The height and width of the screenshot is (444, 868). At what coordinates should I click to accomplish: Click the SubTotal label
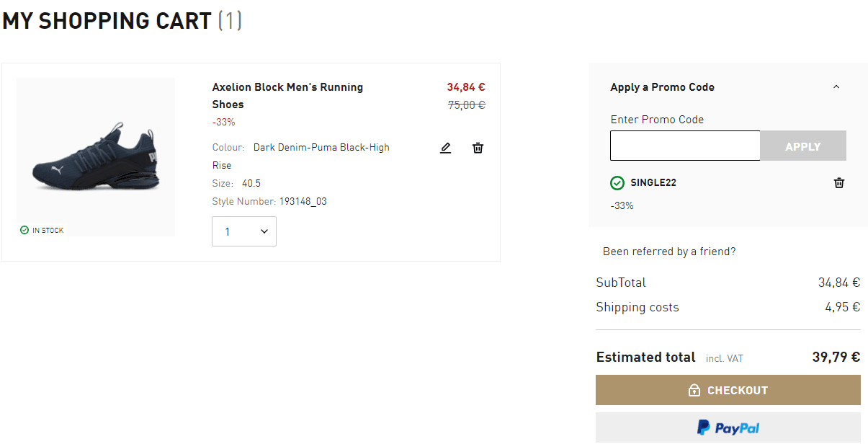click(621, 283)
